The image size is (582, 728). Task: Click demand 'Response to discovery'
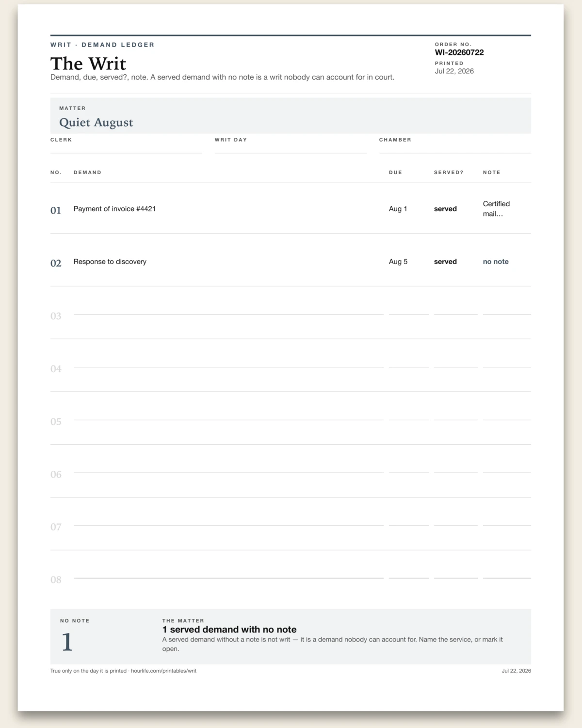tap(110, 262)
